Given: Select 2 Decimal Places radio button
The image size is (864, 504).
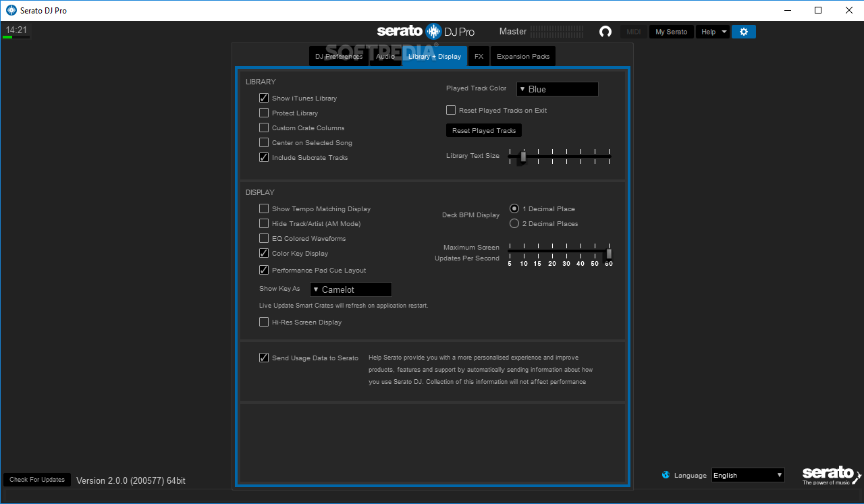Looking at the screenshot, I should tap(514, 224).
